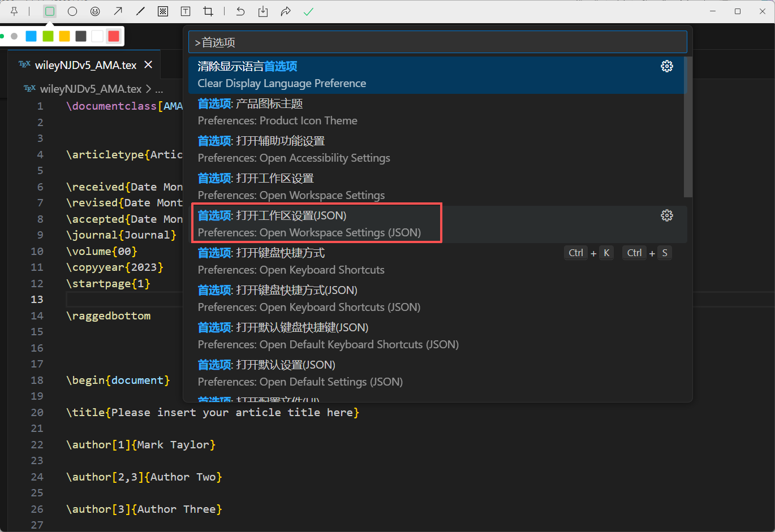Run Preferences: Open Default Keyboard Shortcuts (JSON)
Screen dimensions: 775x532
pos(437,336)
